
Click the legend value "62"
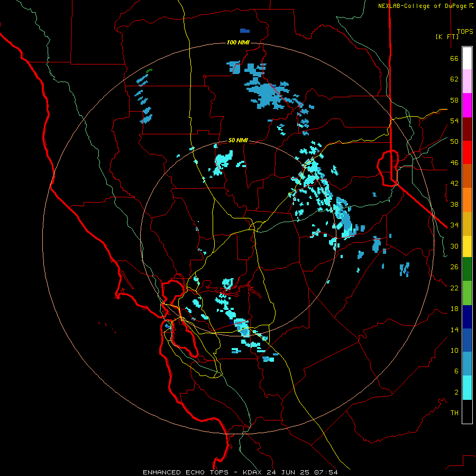454,79
